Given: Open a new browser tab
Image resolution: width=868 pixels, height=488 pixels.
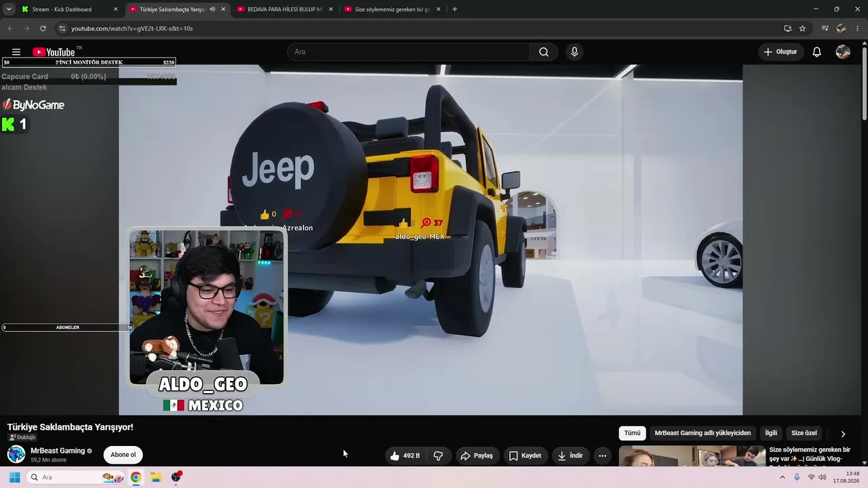Looking at the screenshot, I should click(x=454, y=9).
